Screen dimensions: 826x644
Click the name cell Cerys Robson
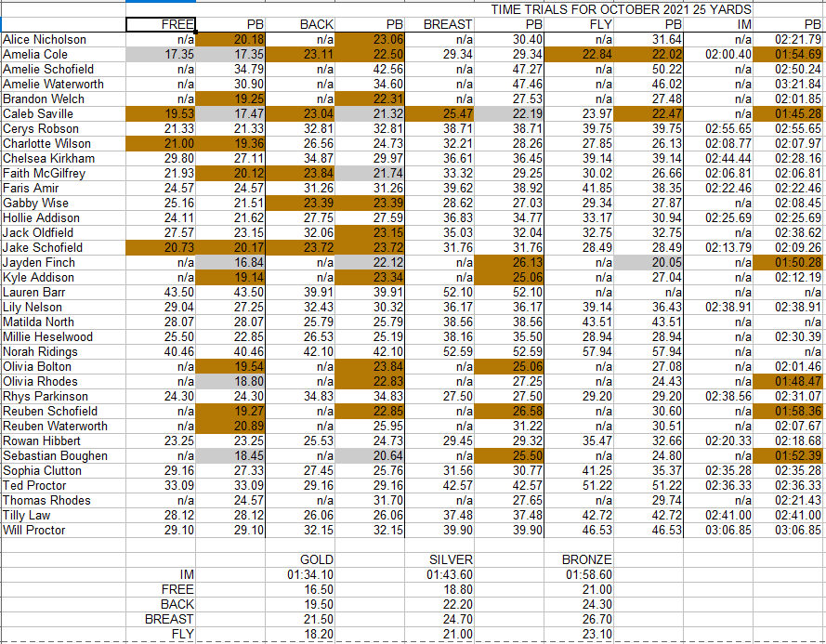(x=63, y=128)
